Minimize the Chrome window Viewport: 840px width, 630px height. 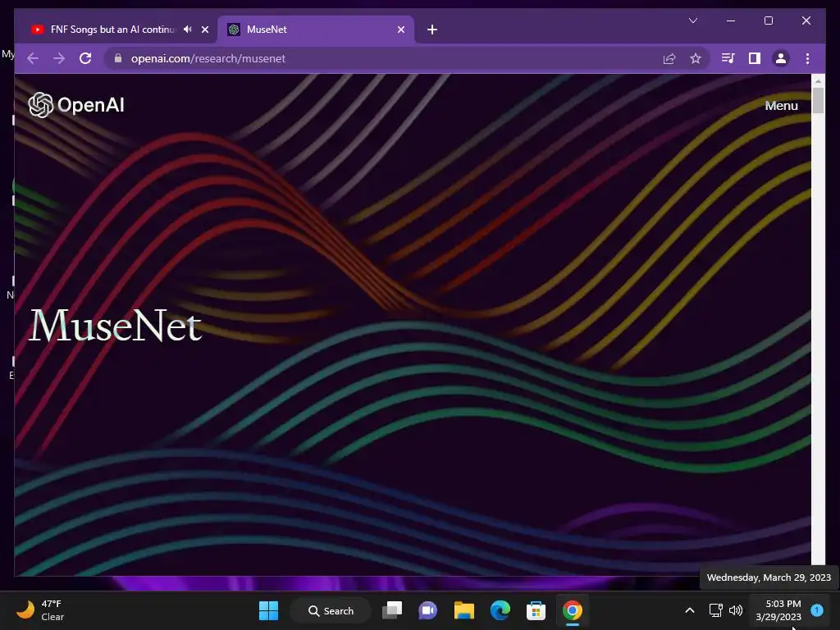click(731, 21)
